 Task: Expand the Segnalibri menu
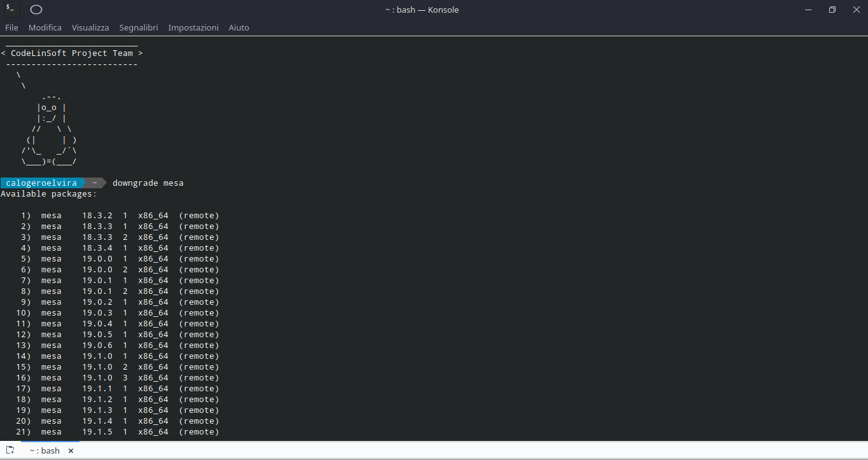tap(139, 27)
